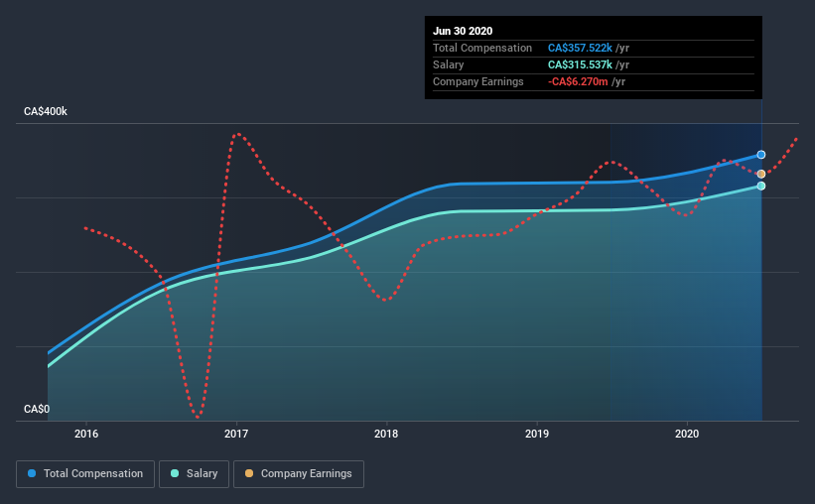Click the blue Total Compensation data point
Screen dimensions: 815x504
[x=761, y=155]
